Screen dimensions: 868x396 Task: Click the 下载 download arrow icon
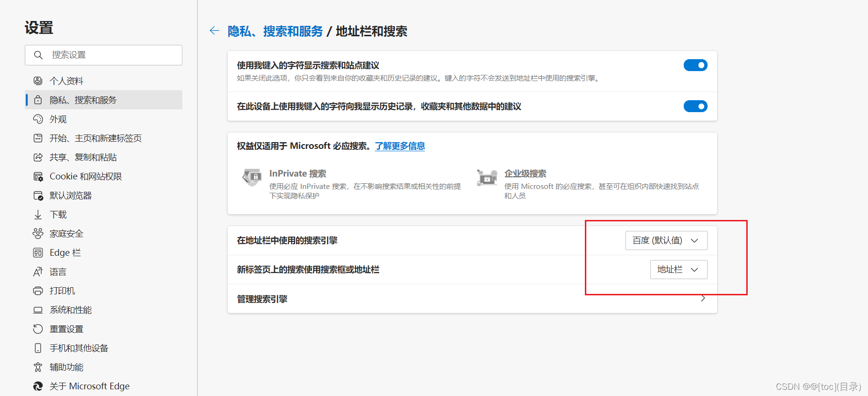click(x=38, y=214)
